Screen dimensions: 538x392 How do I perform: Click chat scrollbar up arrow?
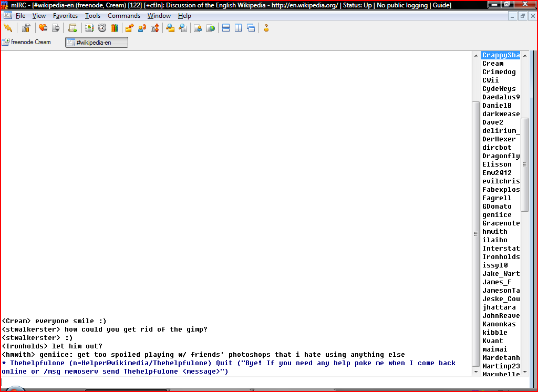pos(475,55)
